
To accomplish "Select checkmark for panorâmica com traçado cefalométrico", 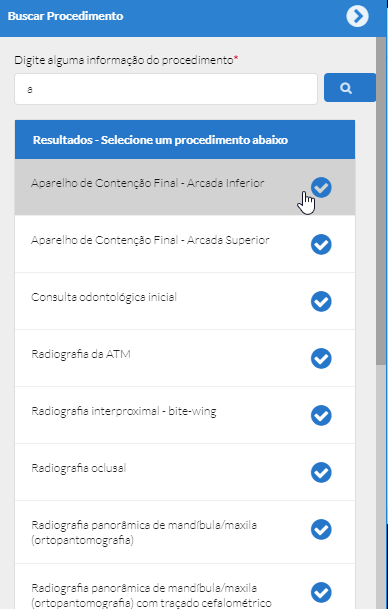I will (x=321, y=593).
